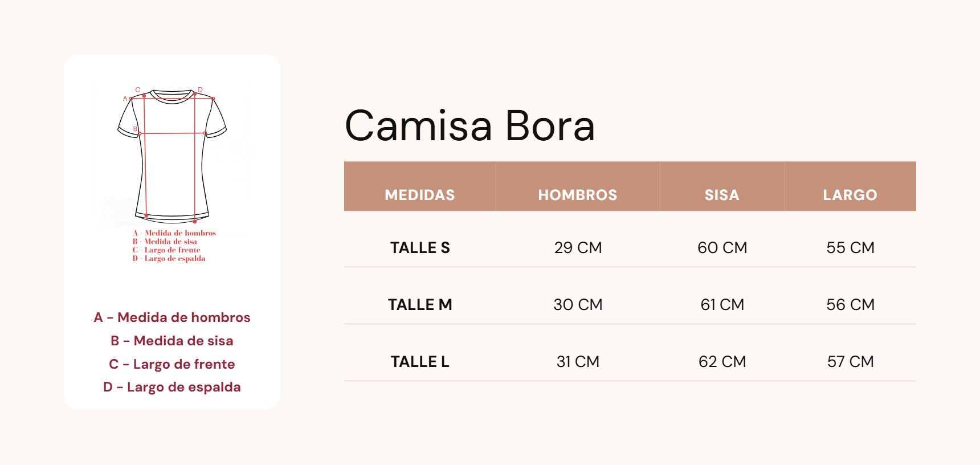Click 'D - Largo de espalda' legend text

172,387
